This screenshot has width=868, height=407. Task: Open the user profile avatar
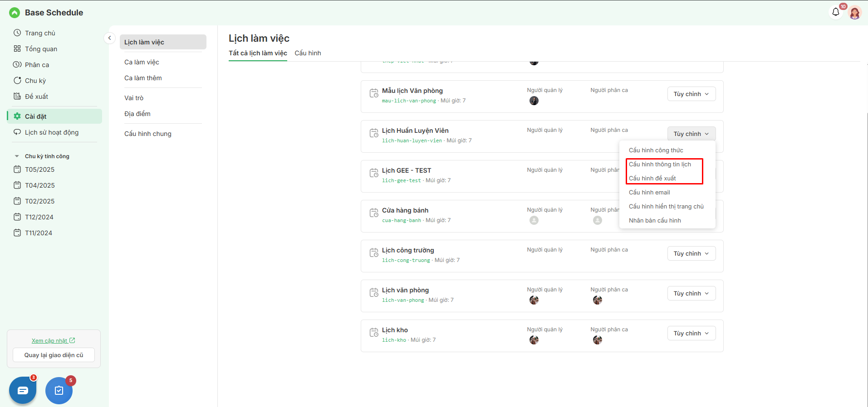(855, 13)
